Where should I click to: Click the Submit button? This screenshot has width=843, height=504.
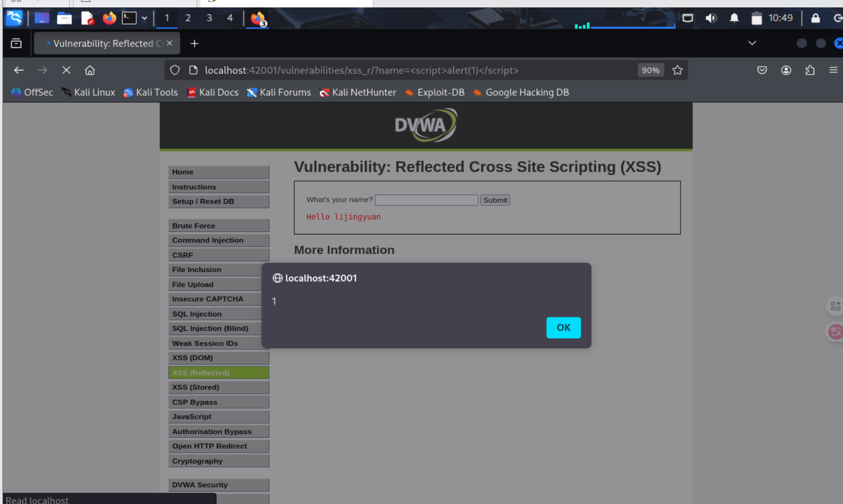[x=495, y=200]
